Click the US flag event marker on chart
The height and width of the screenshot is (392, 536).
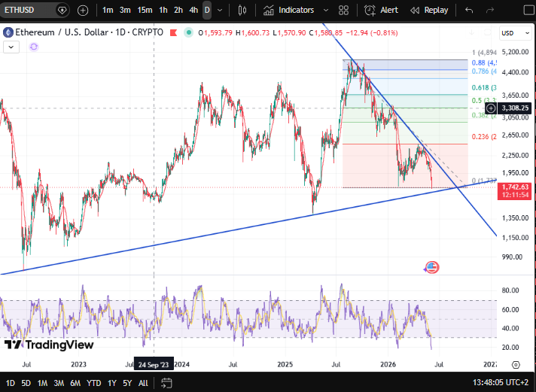click(x=432, y=267)
